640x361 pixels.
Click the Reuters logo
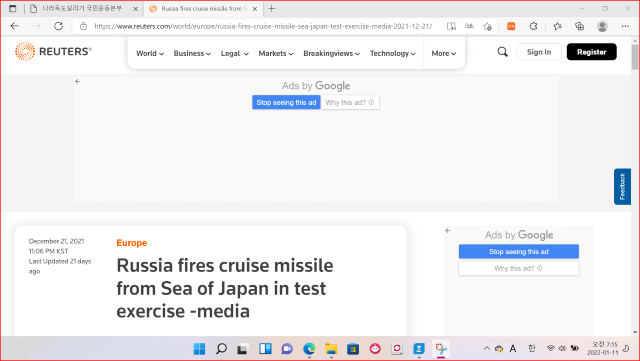point(53,51)
